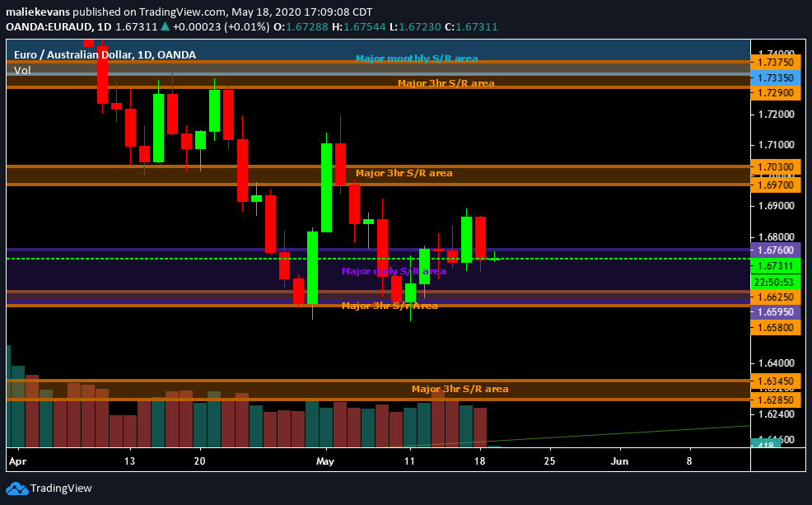Click the 11 date label on time axis
Image resolution: width=812 pixels, height=505 pixels.
point(409,461)
